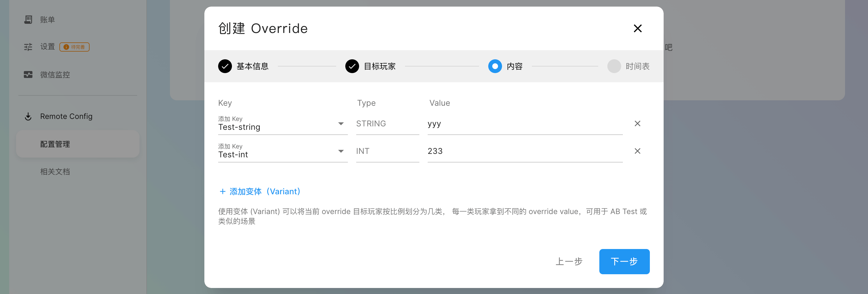Click the billing receipt icon in sidebar
The width and height of the screenshot is (868, 294).
click(x=28, y=19)
